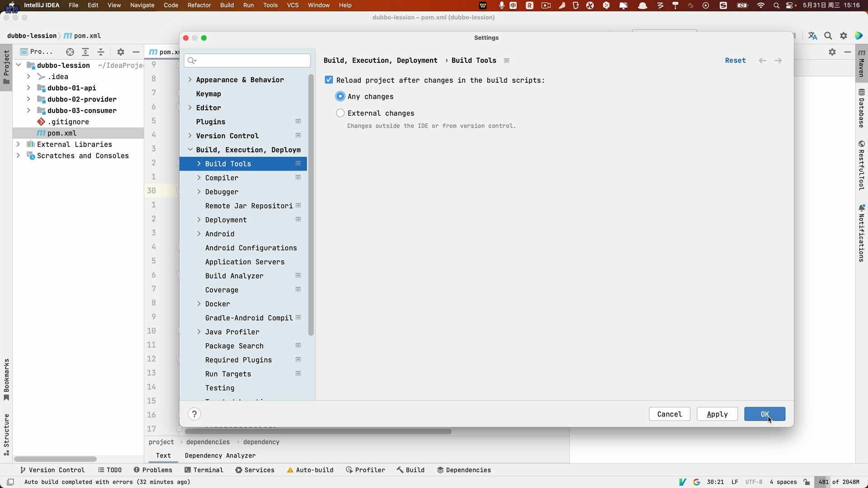Confirm settings with OK button
The image size is (868, 488).
pyautogui.click(x=764, y=414)
